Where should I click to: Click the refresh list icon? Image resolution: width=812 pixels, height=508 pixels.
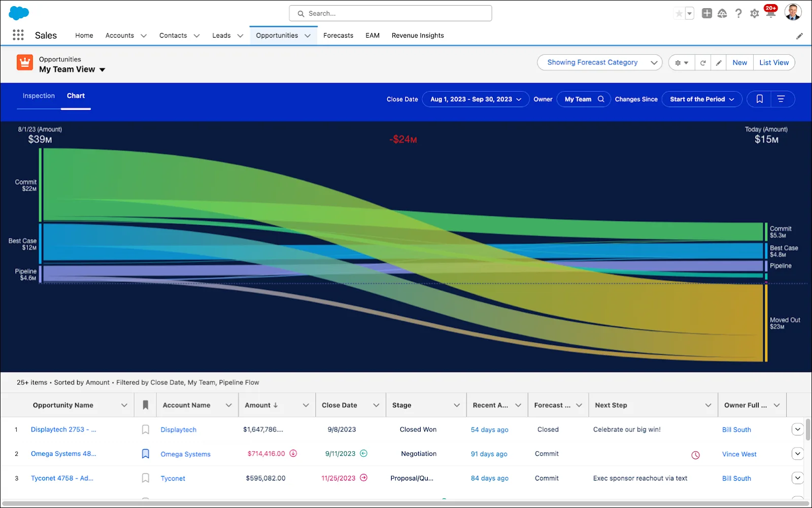703,63
